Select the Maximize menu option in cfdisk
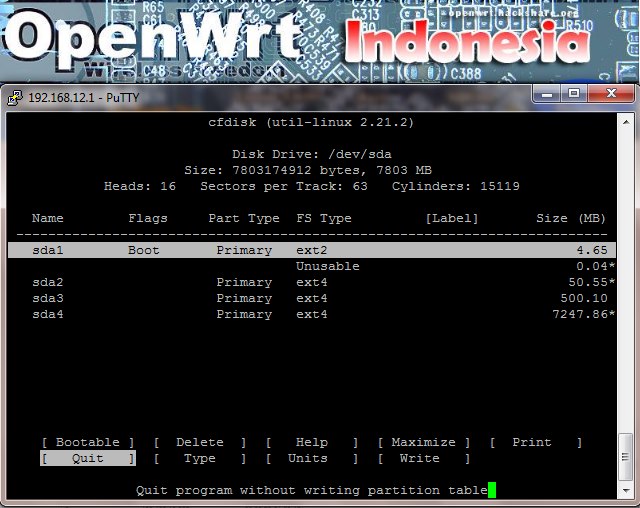This screenshot has height=508, width=640. [424, 442]
